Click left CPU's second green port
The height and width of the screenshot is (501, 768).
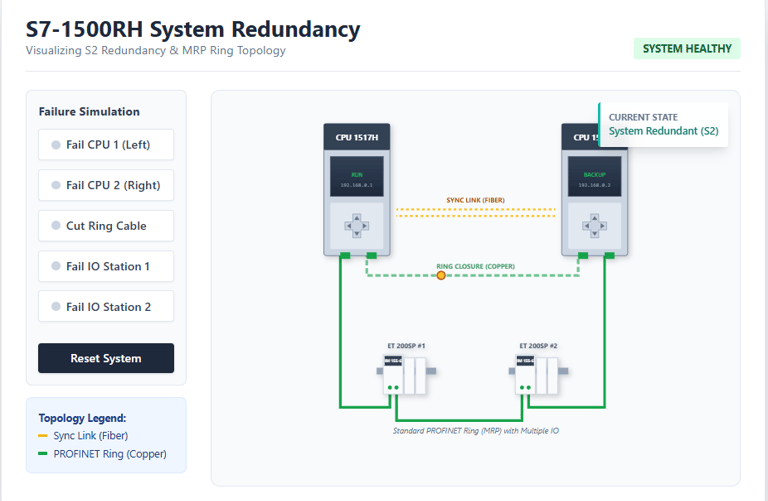[371, 256]
